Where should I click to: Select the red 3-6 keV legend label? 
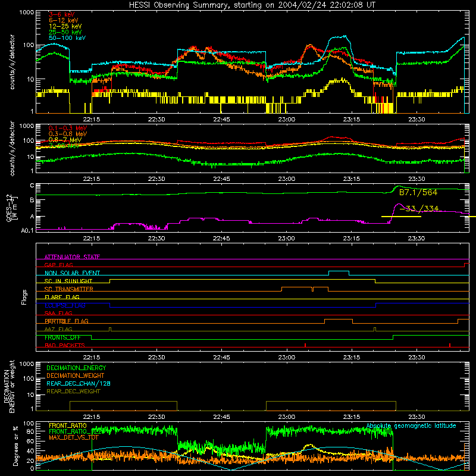pos(61,14)
